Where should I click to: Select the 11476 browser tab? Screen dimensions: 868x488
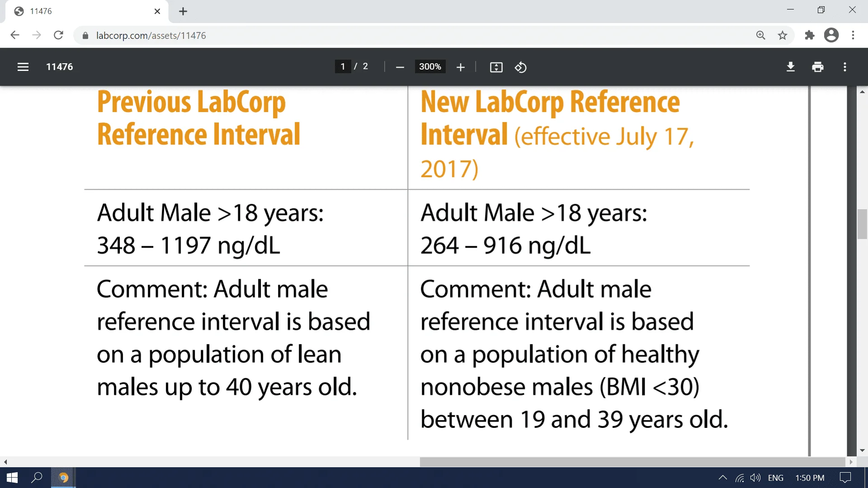point(87,11)
